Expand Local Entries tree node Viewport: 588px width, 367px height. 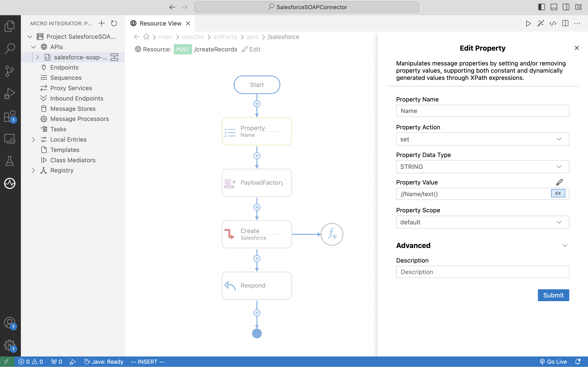[34, 139]
